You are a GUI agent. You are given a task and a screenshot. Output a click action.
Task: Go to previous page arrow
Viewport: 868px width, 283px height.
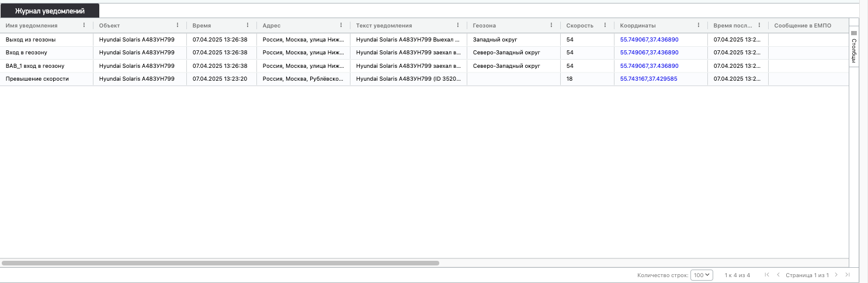[778, 275]
